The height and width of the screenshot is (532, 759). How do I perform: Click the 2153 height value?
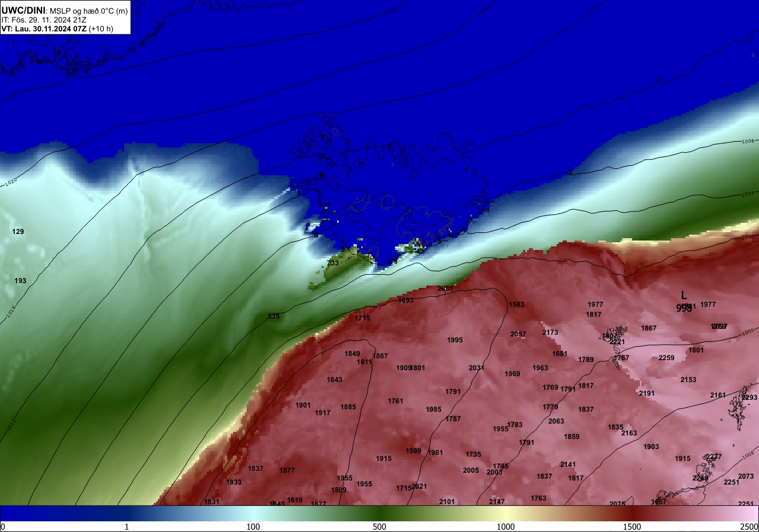click(x=688, y=380)
